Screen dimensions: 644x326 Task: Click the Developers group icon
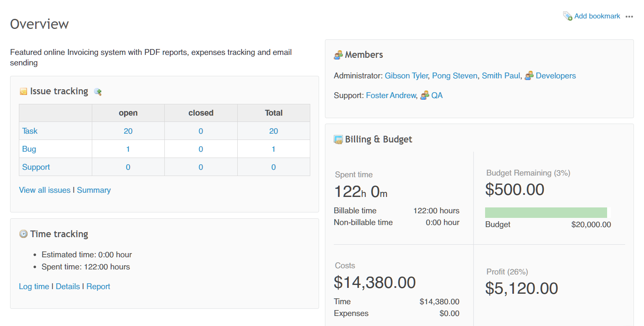[x=529, y=76]
